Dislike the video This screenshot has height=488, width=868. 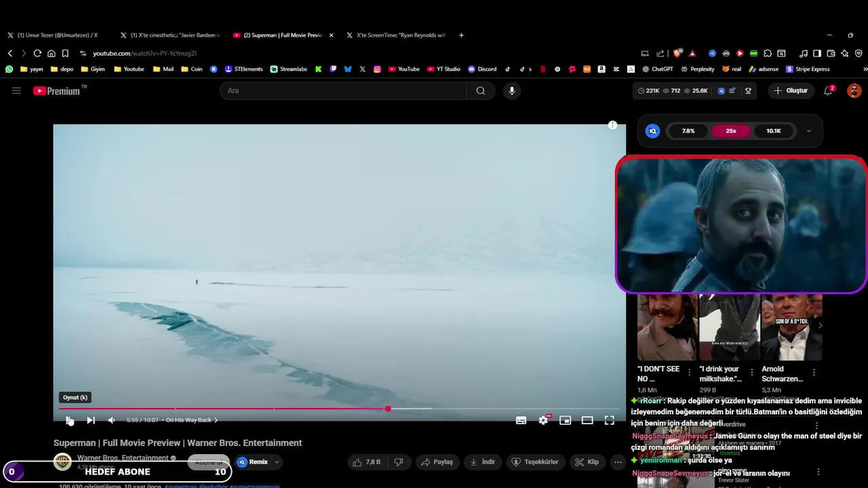(399, 462)
